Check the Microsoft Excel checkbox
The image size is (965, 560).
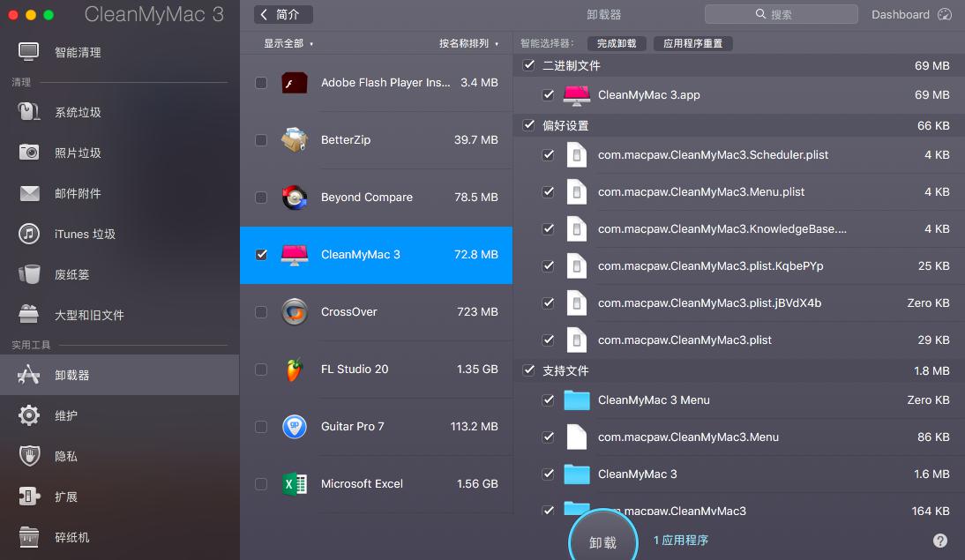point(261,483)
